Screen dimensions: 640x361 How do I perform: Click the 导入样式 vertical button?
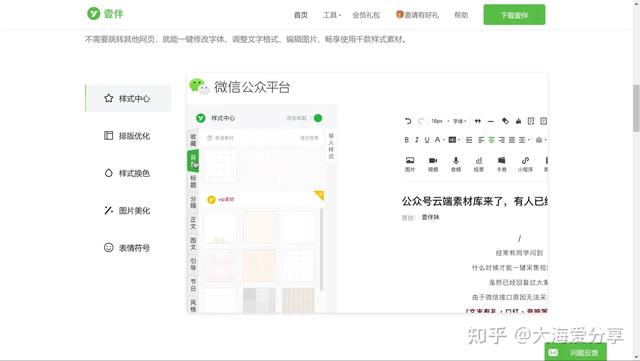tap(331, 146)
